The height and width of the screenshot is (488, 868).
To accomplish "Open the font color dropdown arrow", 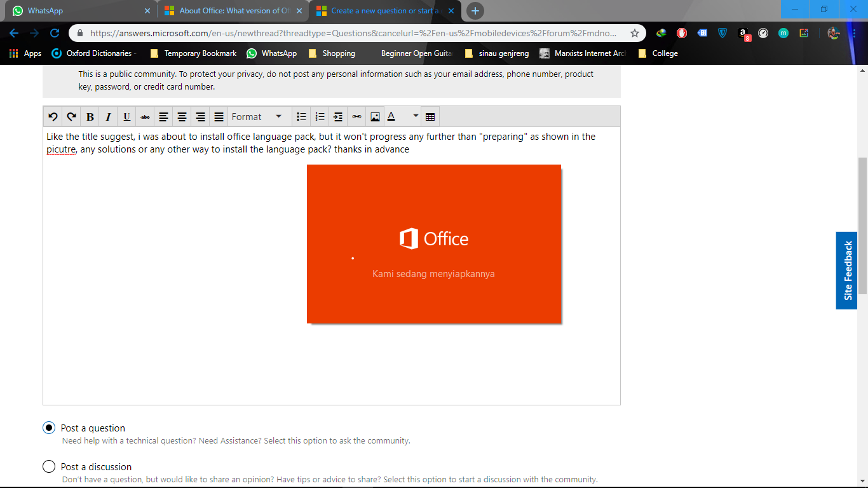I will (416, 117).
